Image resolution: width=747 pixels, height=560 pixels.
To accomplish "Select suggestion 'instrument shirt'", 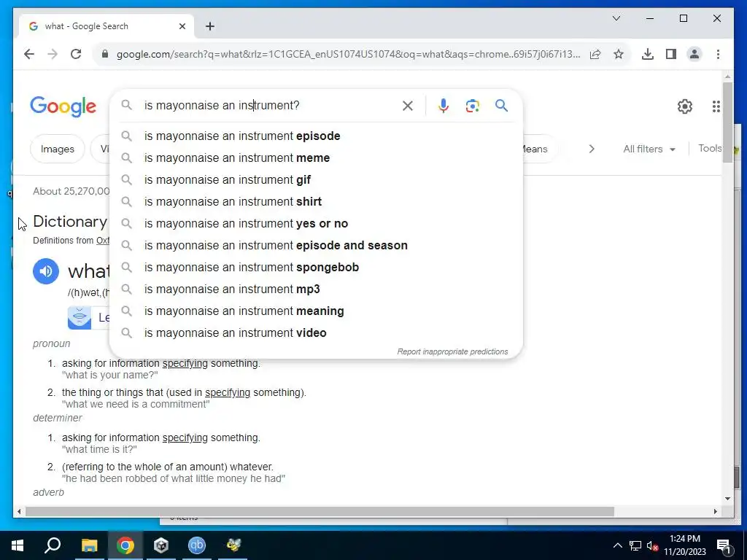I will coord(316,201).
